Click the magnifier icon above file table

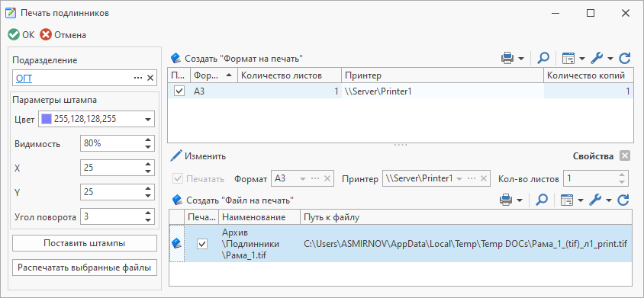[543, 200]
